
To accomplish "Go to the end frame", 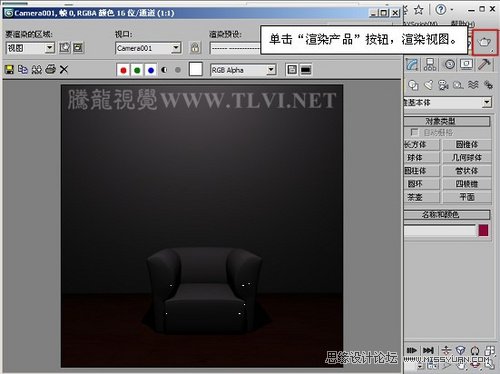I will point(428,350).
